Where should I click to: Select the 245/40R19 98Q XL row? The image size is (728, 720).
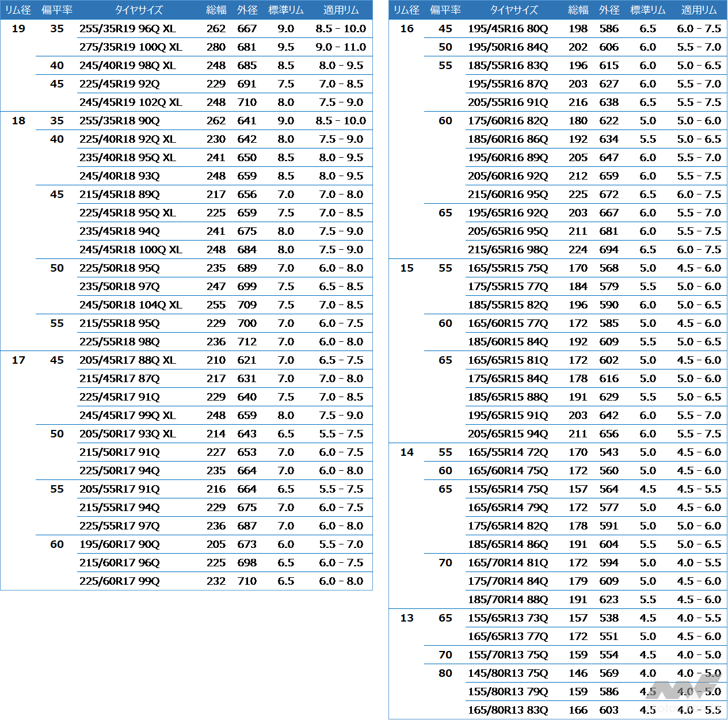pyautogui.click(x=128, y=65)
